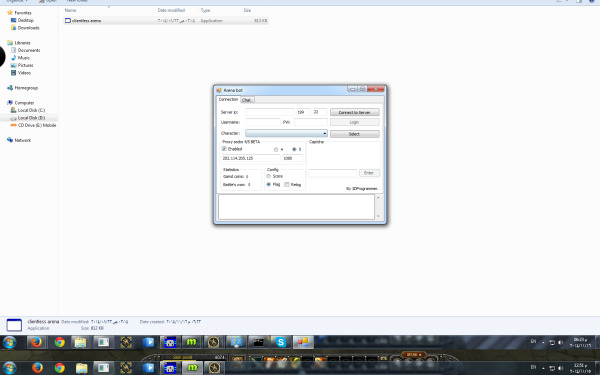The image size is (600, 375).
Task: Click the black console window taskbar icon
Action: click(x=258, y=342)
